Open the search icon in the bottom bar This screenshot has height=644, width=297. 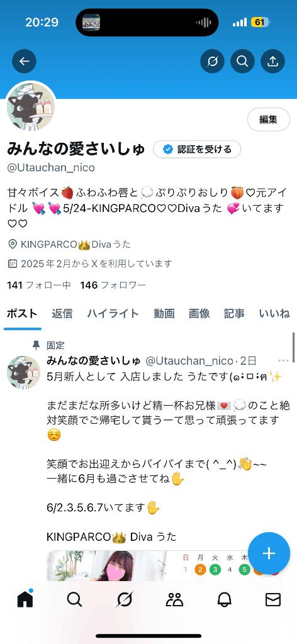click(74, 600)
